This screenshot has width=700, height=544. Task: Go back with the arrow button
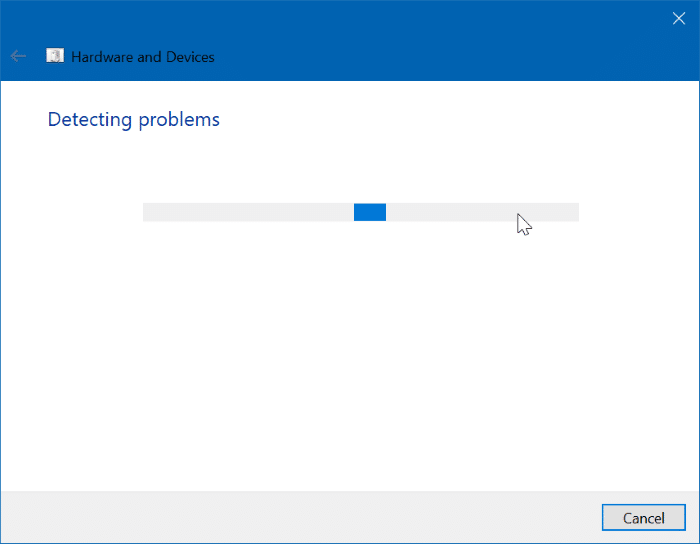(18, 56)
